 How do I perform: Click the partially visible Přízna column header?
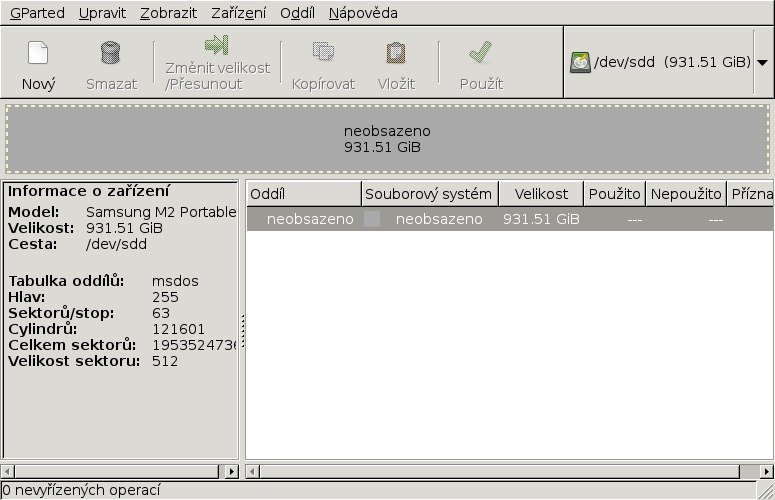click(750, 194)
